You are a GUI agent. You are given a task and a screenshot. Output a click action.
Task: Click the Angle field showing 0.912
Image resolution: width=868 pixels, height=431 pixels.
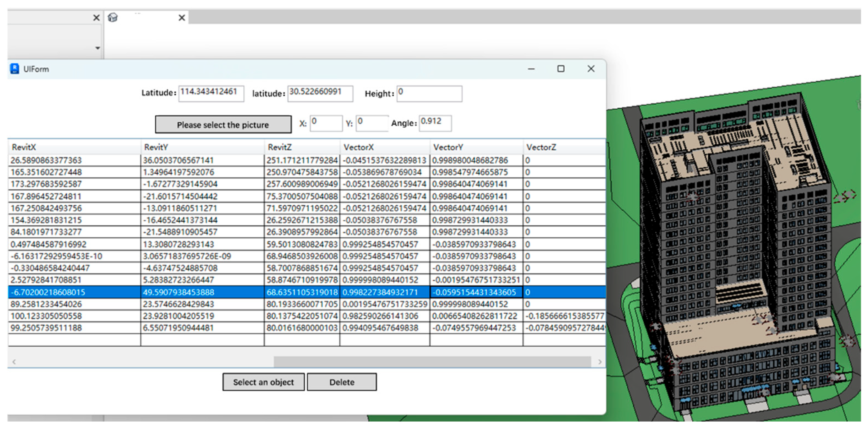click(x=435, y=123)
